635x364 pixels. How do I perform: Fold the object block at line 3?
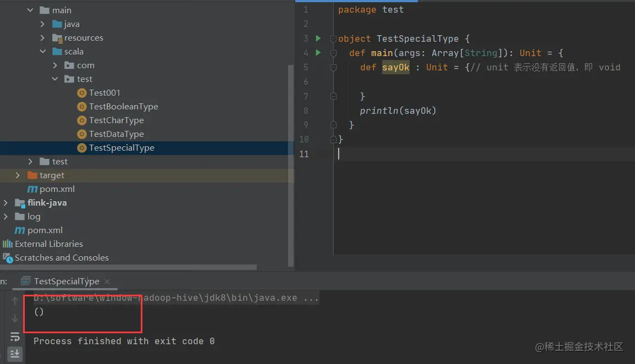[x=333, y=39]
